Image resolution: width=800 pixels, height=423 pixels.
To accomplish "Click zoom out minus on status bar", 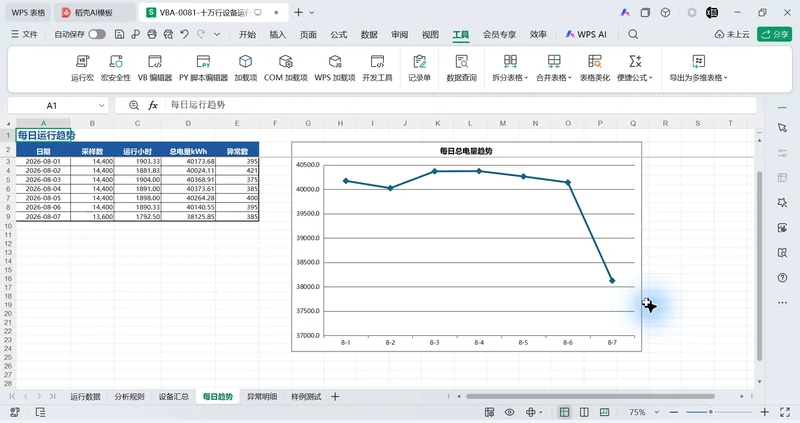I will tap(673, 412).
